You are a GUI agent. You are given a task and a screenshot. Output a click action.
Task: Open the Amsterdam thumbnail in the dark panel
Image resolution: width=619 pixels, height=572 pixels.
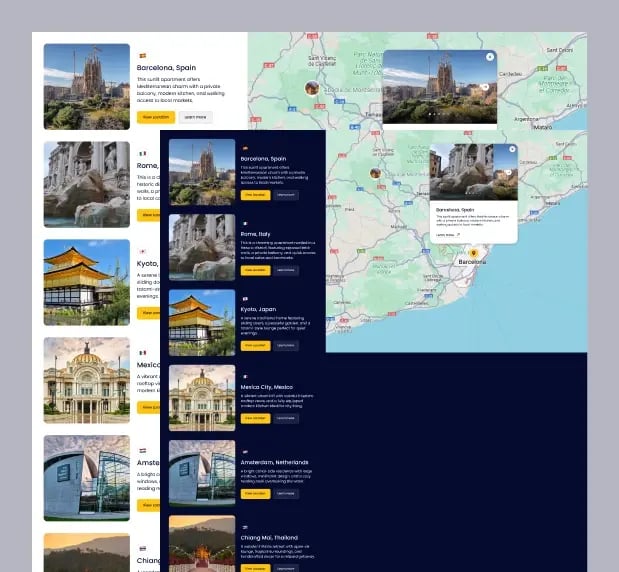click(202, 473)
